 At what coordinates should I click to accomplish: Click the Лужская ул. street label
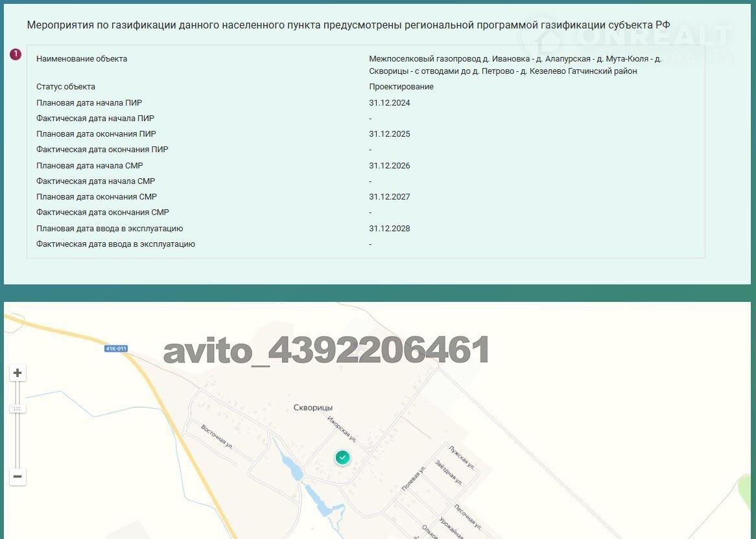click(462, 457)
